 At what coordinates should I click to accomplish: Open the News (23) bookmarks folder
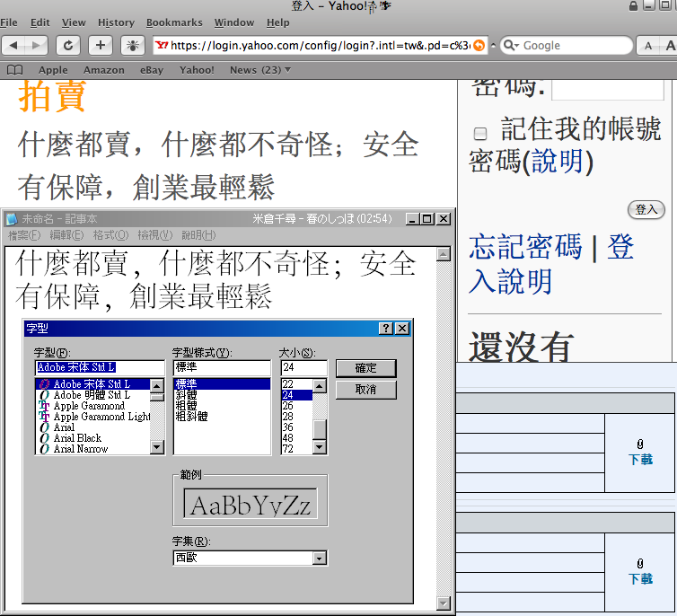260,69
